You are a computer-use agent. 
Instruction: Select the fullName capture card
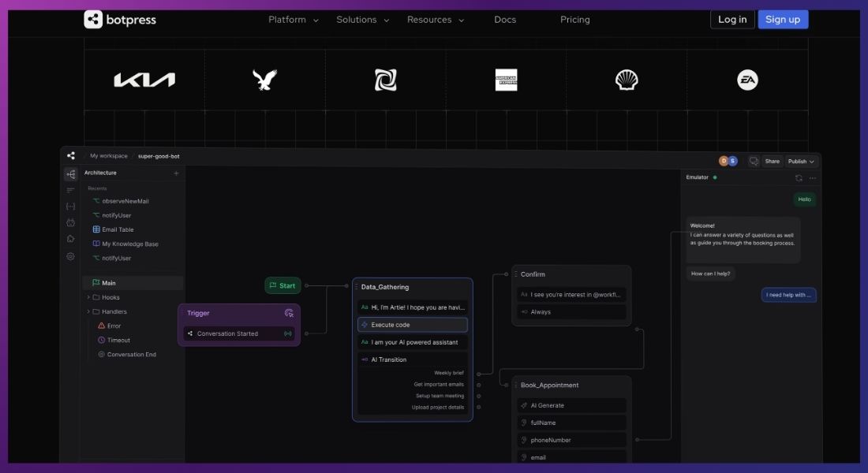571,423
